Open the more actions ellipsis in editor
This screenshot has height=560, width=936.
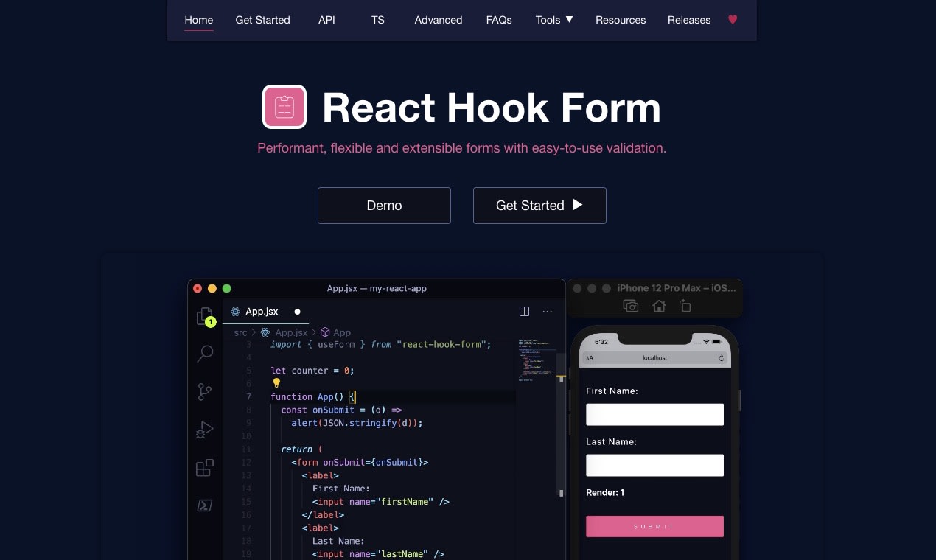click(548, 312)
